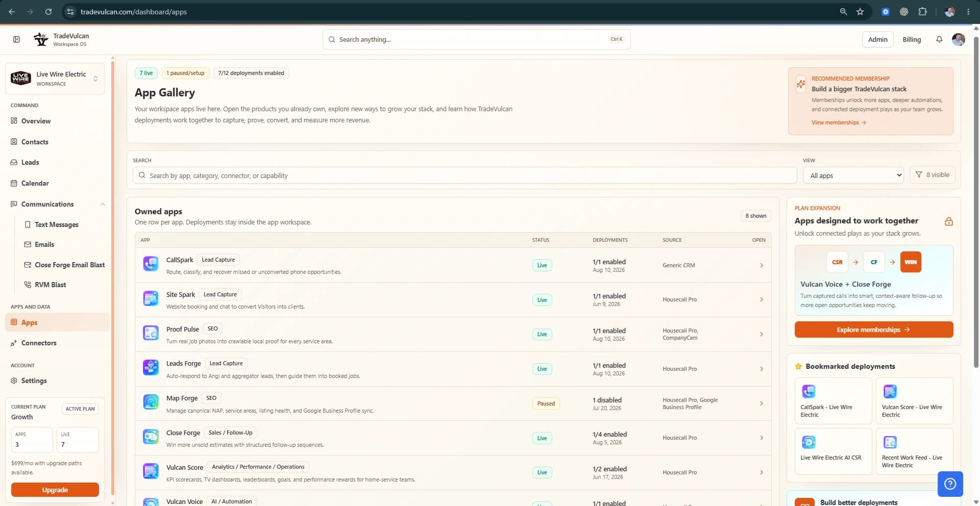Image resolution: width=980 pixels, height=506 pixels.
Task: Click the Map Forge app icon
Action: pyautogui.click(x=151, y=402)
